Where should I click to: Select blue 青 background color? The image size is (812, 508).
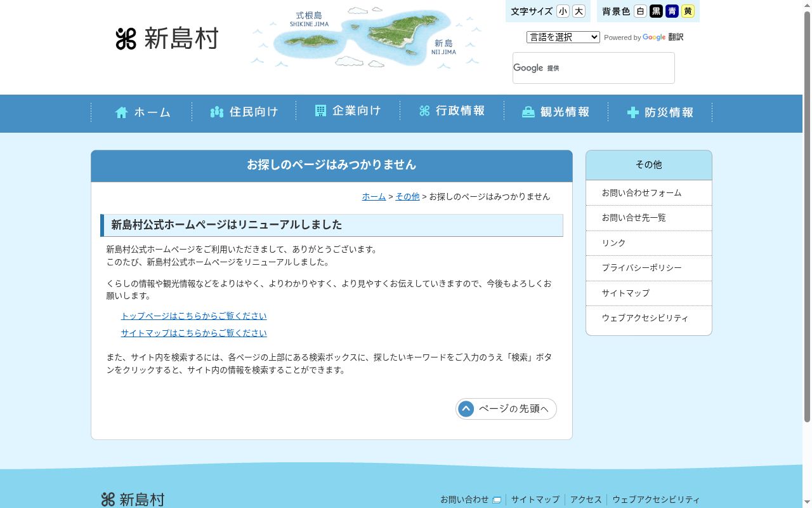[672, 11]
